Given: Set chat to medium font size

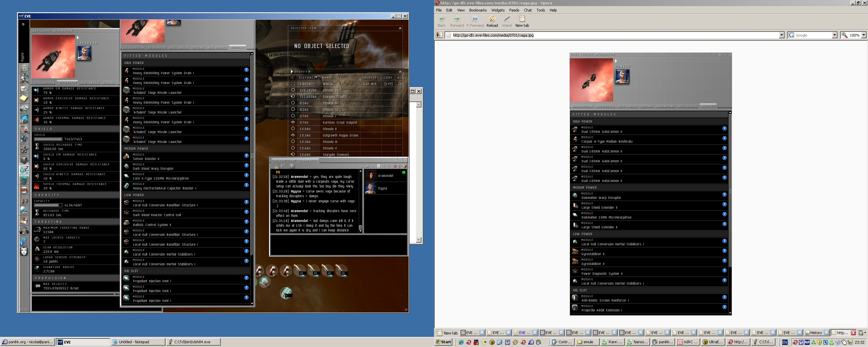Looking at the screenshot, I should tap(367, 166).
